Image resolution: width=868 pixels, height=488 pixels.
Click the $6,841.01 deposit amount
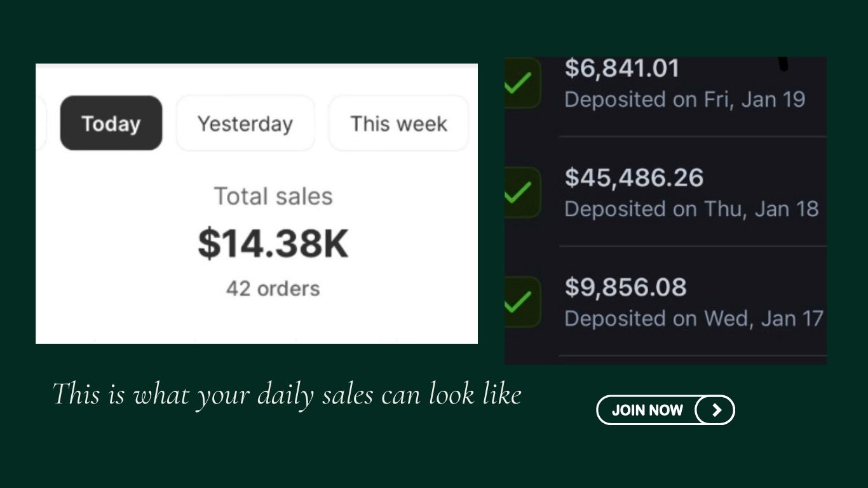pyautogui.click(x=621, y=69)
